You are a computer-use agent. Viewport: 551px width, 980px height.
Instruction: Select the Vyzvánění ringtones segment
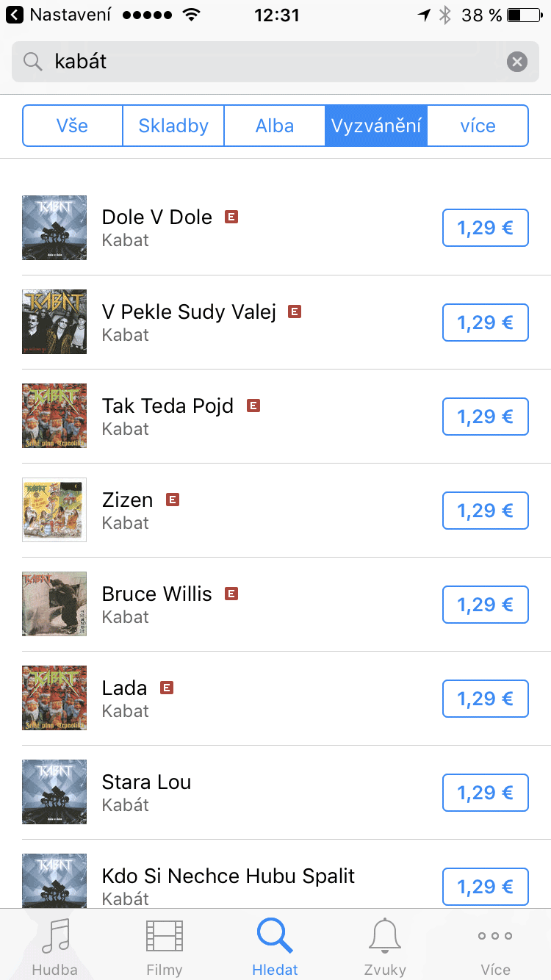(x=376, y=126)
